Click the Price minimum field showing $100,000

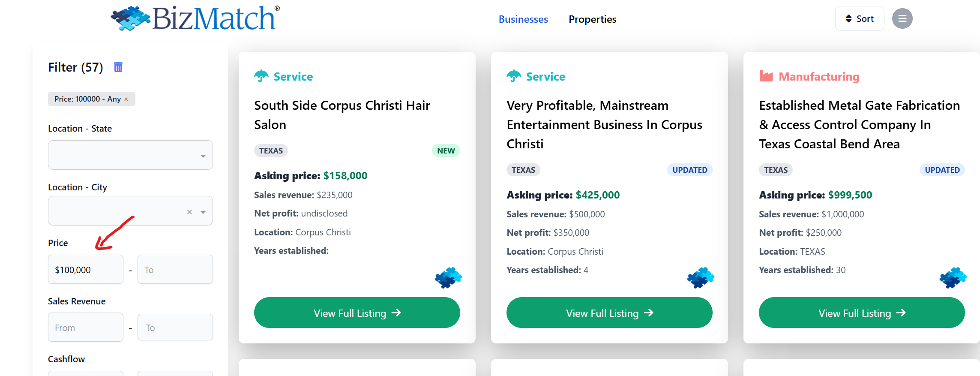(86, 270)
